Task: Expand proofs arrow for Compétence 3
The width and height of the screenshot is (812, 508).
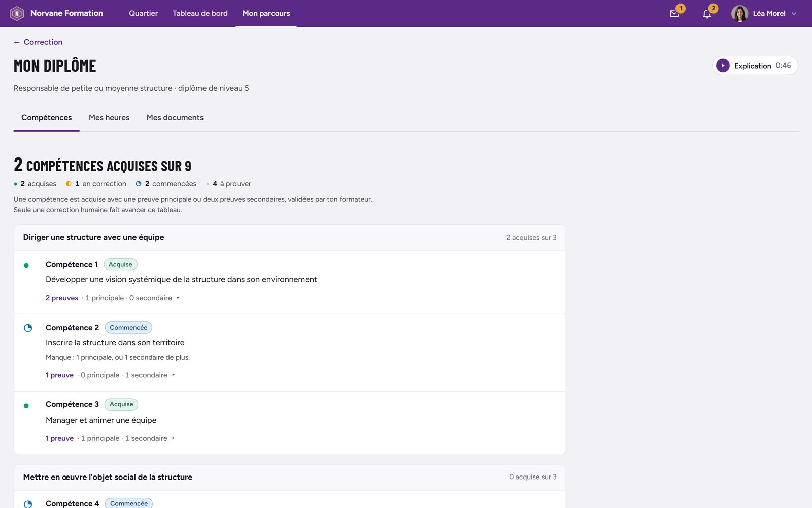Action: click(173, 438)
